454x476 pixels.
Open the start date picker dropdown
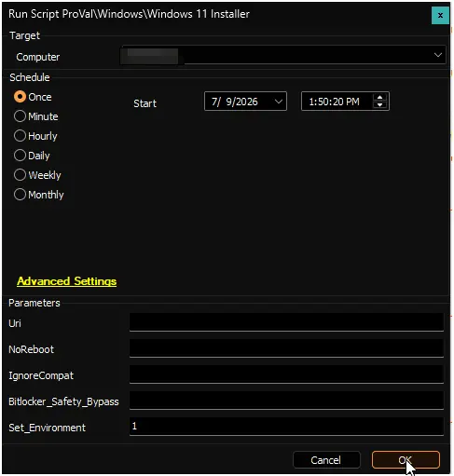279,102
